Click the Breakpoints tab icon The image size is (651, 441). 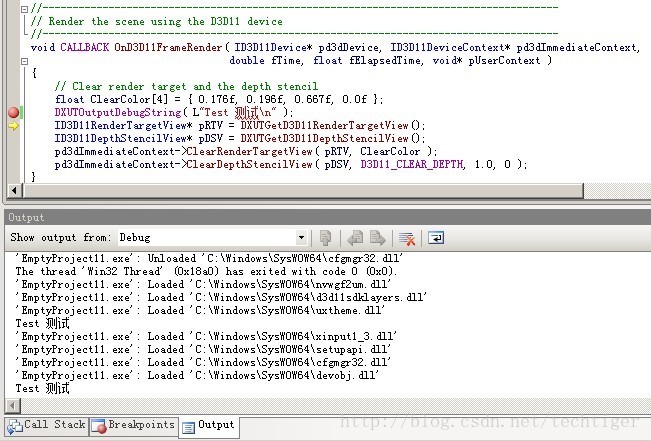point(99,426)
